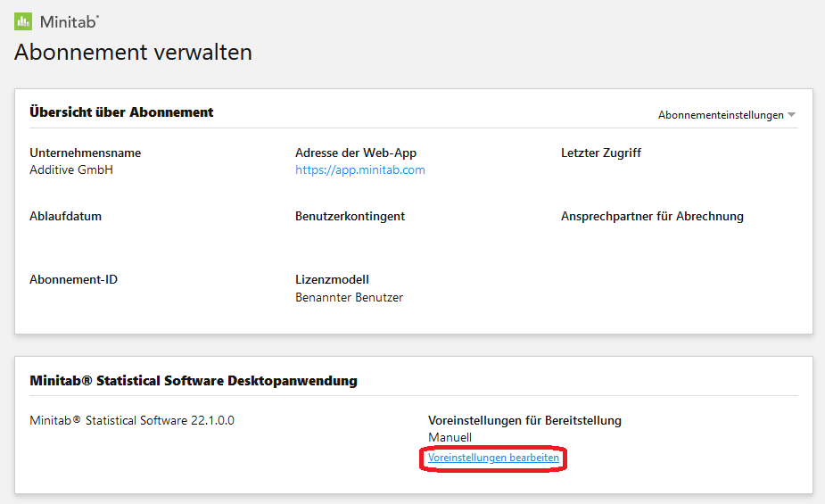Image resolution: width=825 pixels, height=504 pixels.
Task: Select the Manuell deployment value
Action: (x=450, y=437)
